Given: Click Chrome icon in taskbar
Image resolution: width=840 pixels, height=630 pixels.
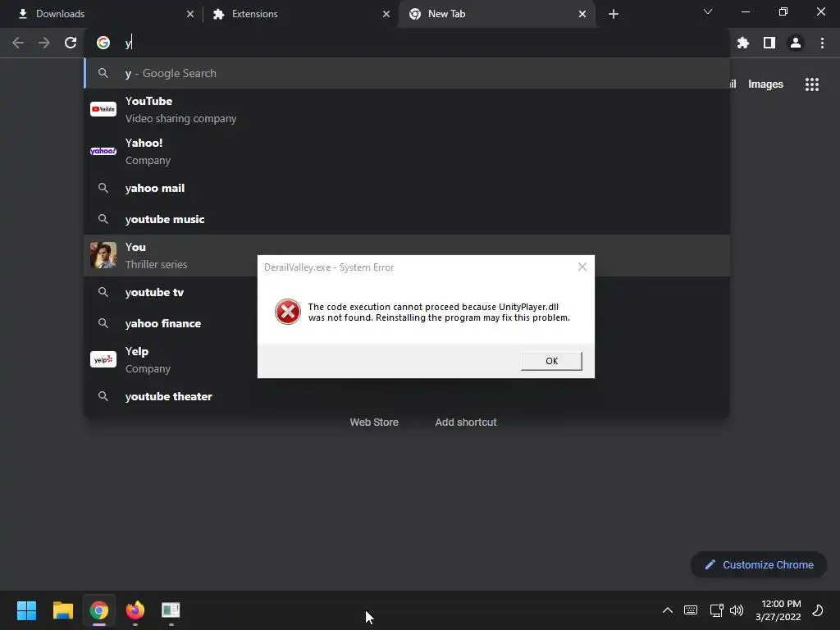Looking at the screenshot, I should pyautogui.click(x=99, y=610).
